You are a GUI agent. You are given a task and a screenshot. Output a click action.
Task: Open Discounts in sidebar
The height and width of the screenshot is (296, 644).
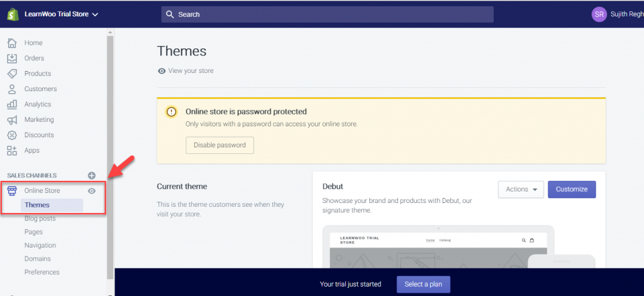[x=39, y=135]
